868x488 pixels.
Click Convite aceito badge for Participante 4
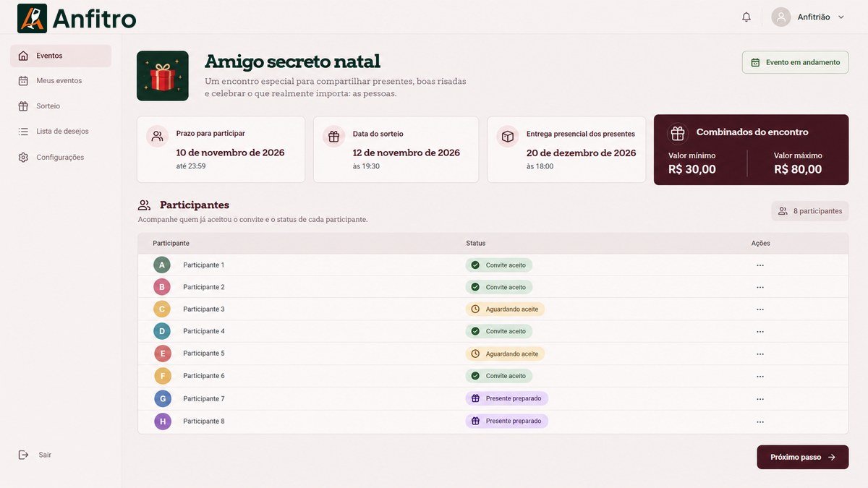coord(499,331)
